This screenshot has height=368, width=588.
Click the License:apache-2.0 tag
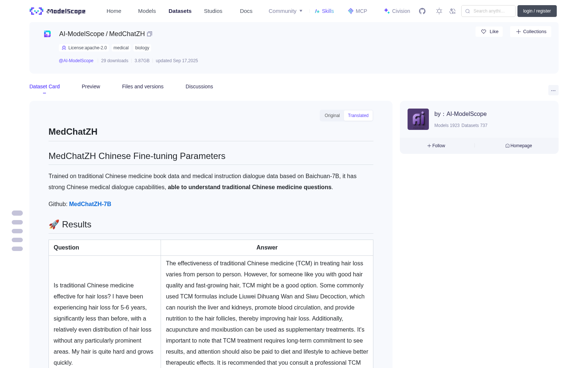[x=84, y=48]
